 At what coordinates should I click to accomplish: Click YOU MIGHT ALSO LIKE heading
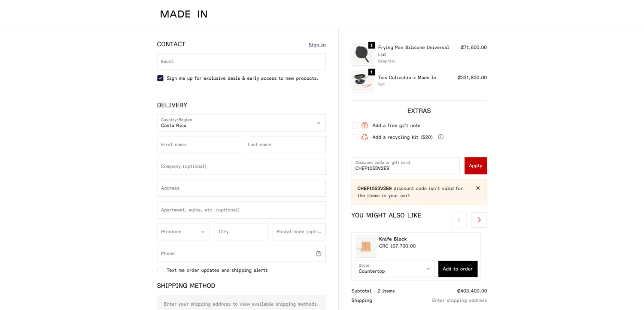point(386,215)
